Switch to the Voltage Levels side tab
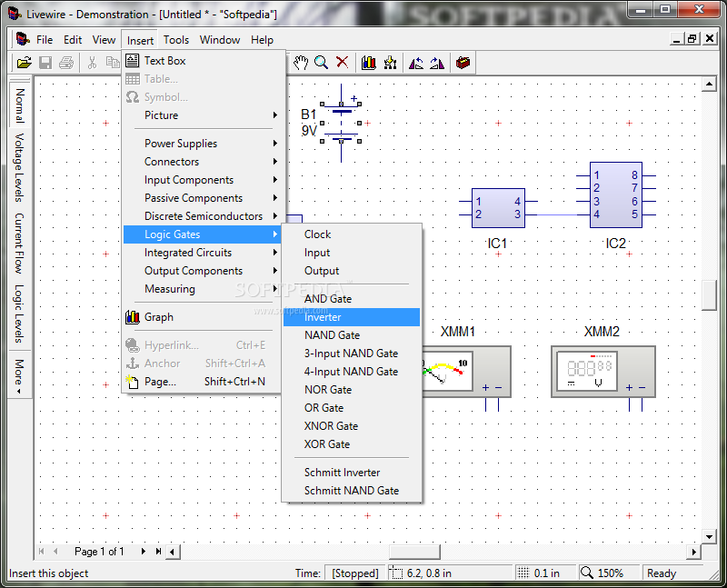Viewport: 727px width, 588px height. pyautogui.click(x=19, y=167)
